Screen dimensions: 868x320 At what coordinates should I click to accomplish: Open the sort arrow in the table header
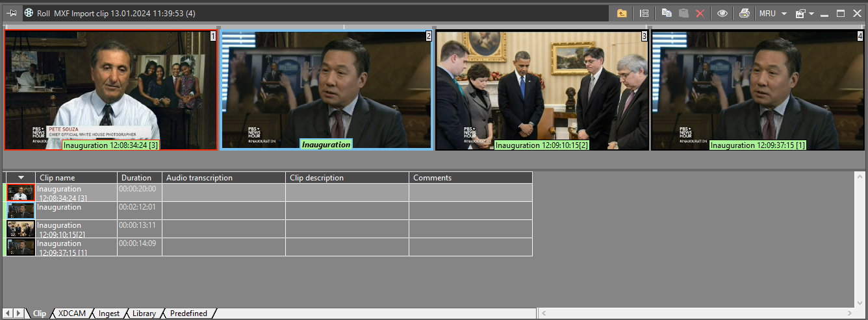21,177
